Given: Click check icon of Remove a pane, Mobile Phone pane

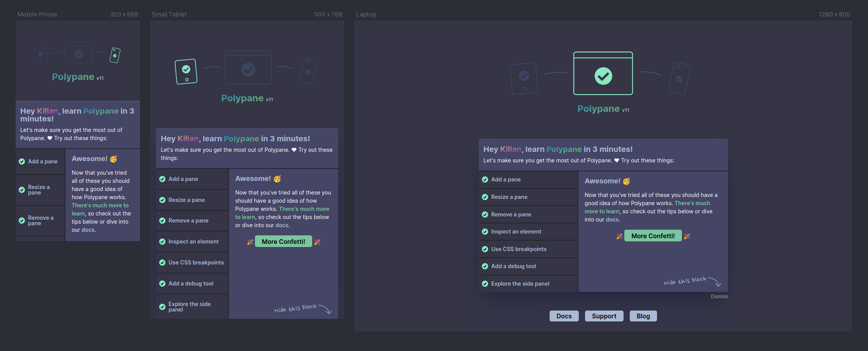Looking at the screenshot, I should [22, 221].
